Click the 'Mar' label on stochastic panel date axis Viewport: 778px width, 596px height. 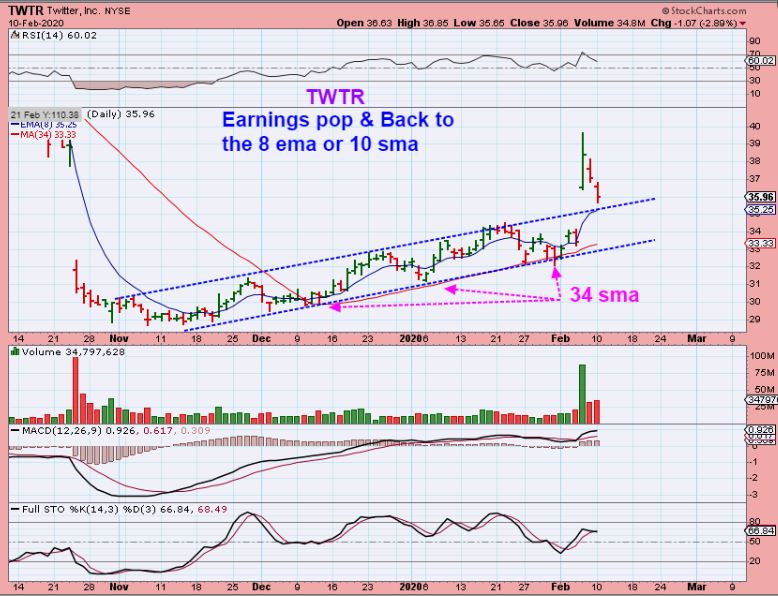697,587
